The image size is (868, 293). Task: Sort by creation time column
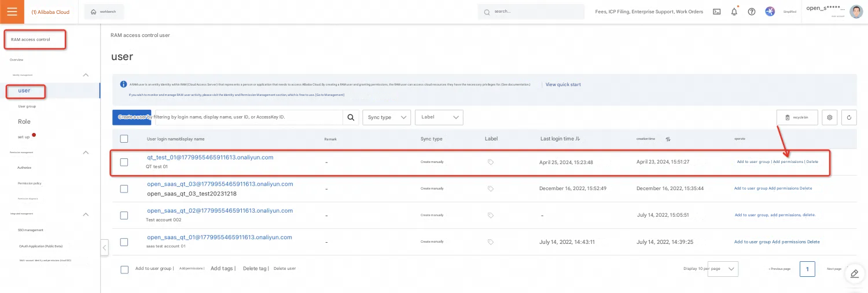point(668,139)
